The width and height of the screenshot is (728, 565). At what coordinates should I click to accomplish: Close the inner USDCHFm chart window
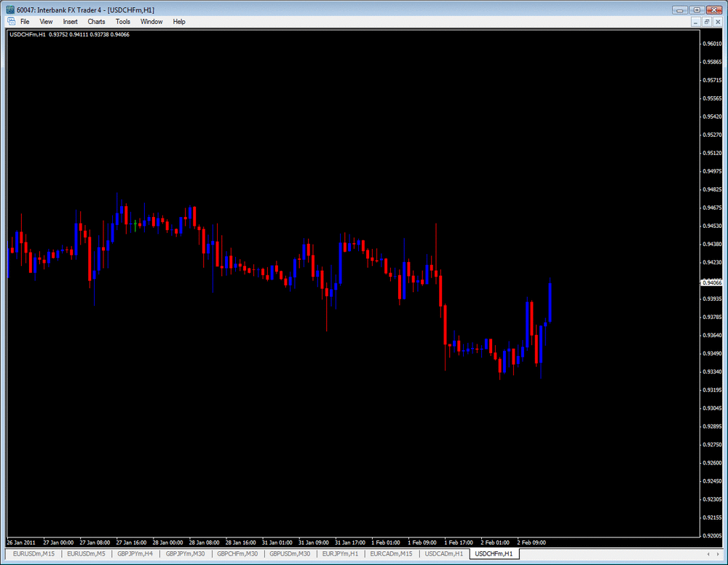(x=717, y=22)
